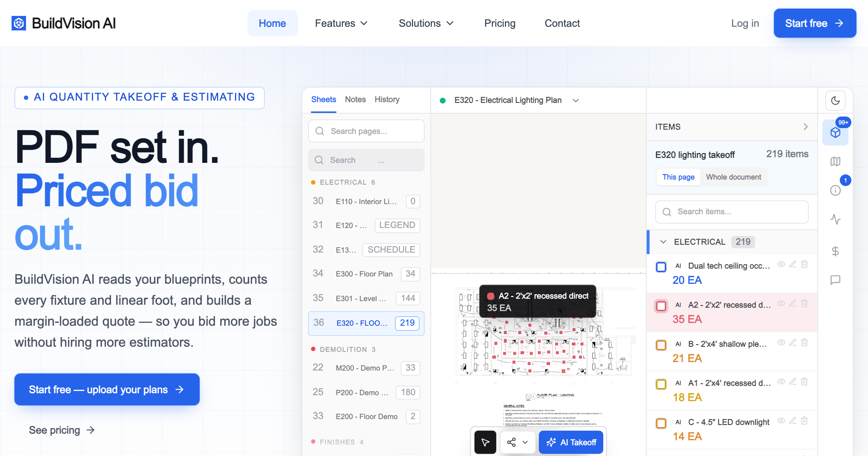Check the A1 - 2'x4' recessed checkbox
868x456 pixels.
(x=661, y=384)
